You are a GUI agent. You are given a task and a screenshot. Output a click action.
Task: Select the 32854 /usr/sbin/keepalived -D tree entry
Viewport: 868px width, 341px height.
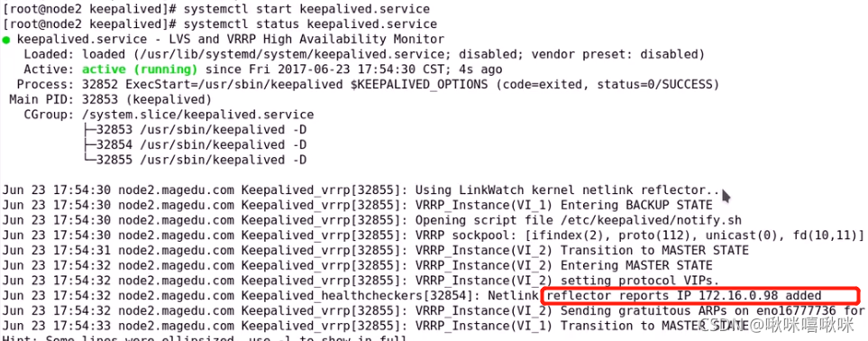[x=194, y=144]
